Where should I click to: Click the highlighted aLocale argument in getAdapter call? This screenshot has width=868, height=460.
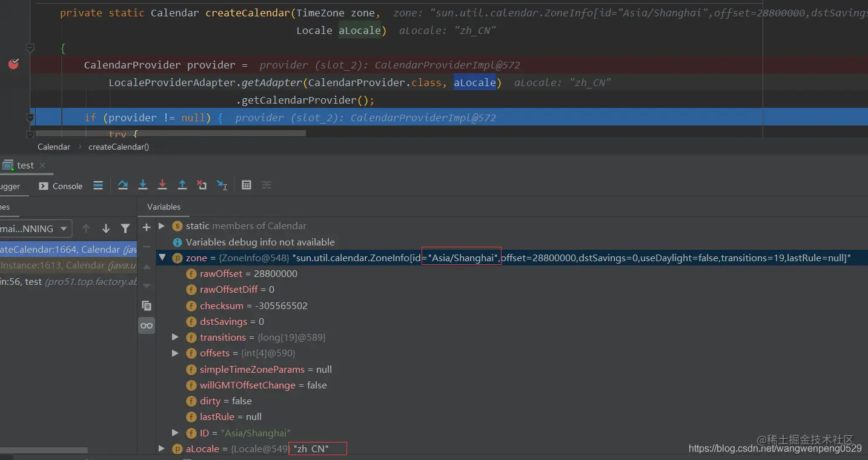click(x=475, y=82)
